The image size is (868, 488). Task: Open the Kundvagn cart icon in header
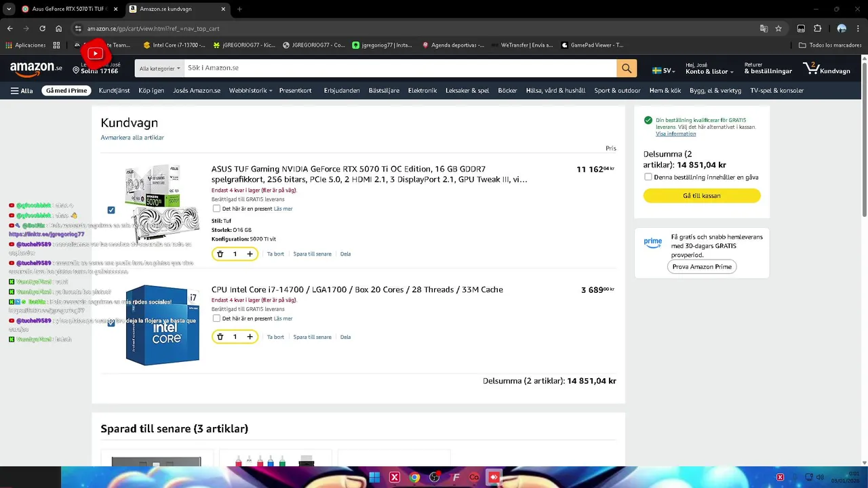click(826, 68)
